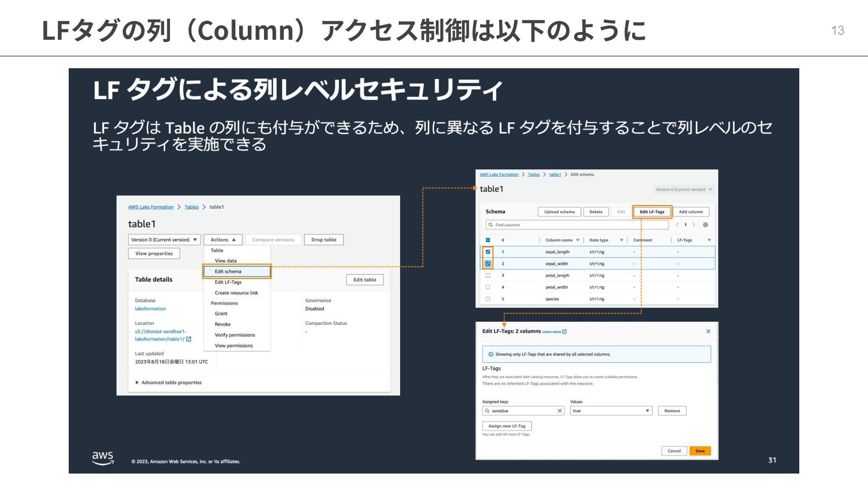Click the sensitive assigned key field
The width and height of the screenshot is (868, 488).
point(523,411)
